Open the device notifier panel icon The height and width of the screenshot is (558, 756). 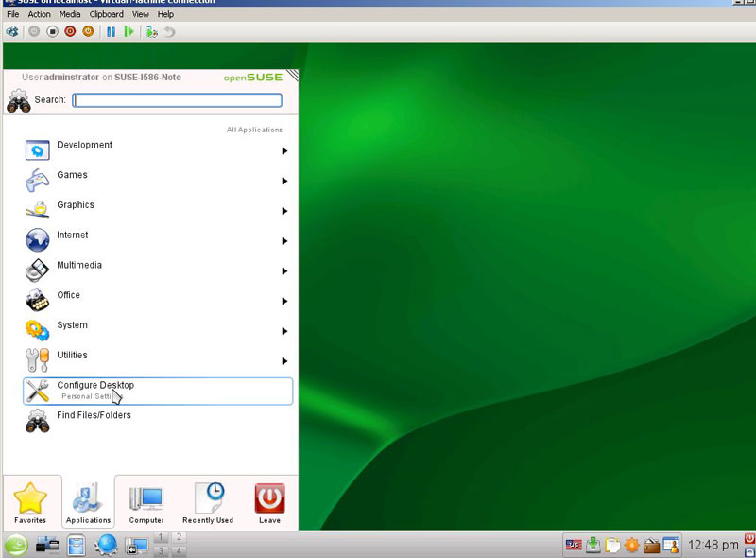[x=48, y=546]
